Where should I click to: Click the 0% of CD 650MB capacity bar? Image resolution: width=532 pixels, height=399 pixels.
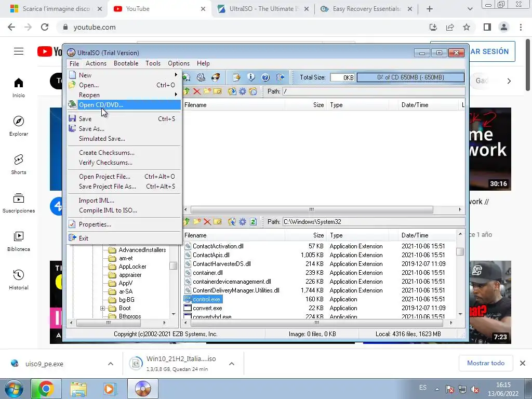410,77
